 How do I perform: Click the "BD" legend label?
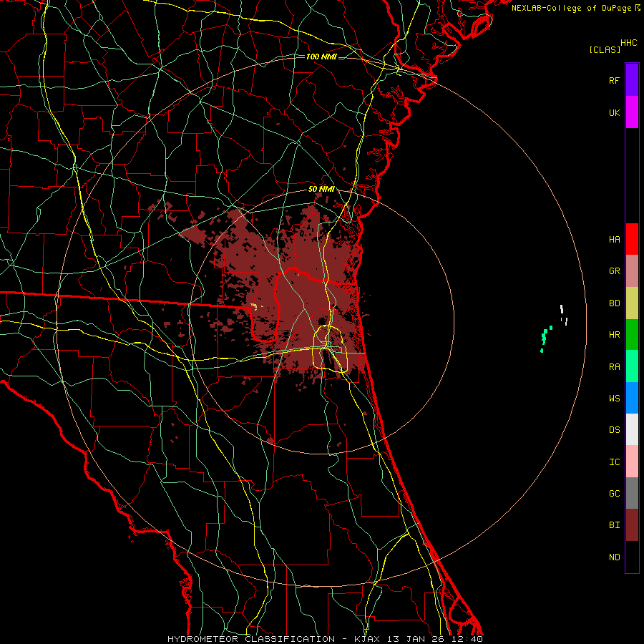coord(614,303)
